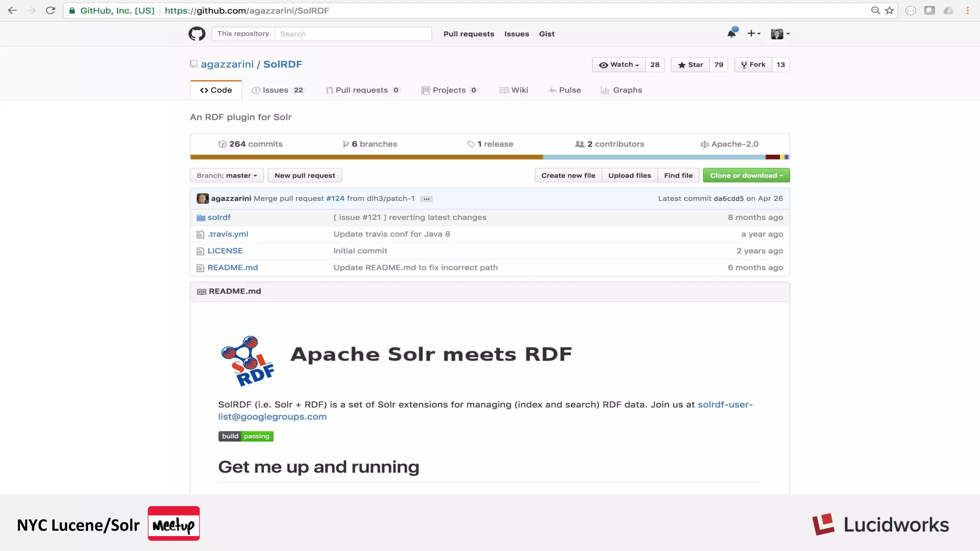This screenshot has width=980, height=551.
Task: Click the header Gist link
Action: point(546,34)
